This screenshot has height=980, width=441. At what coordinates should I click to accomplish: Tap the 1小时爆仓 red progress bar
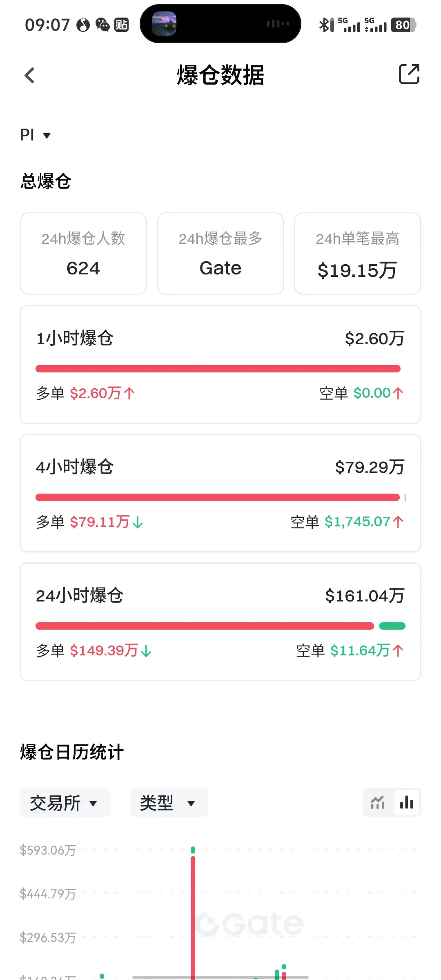(218, 369)
